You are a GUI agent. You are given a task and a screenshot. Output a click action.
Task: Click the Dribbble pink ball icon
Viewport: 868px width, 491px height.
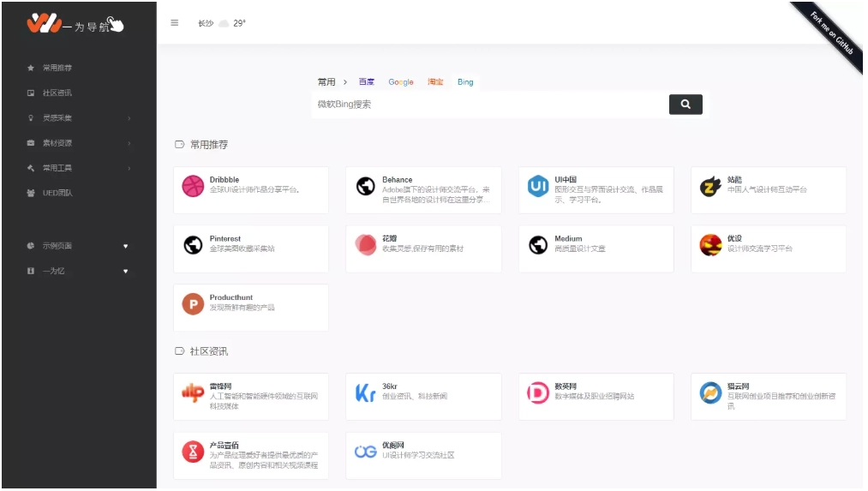[193, 186]
